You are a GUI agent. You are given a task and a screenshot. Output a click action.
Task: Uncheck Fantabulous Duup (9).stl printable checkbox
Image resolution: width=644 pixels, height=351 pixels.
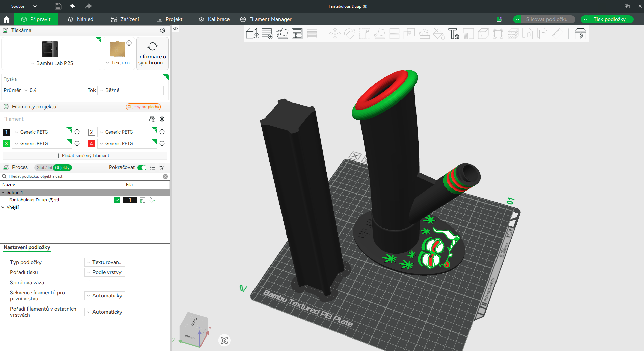coord(117,200)
